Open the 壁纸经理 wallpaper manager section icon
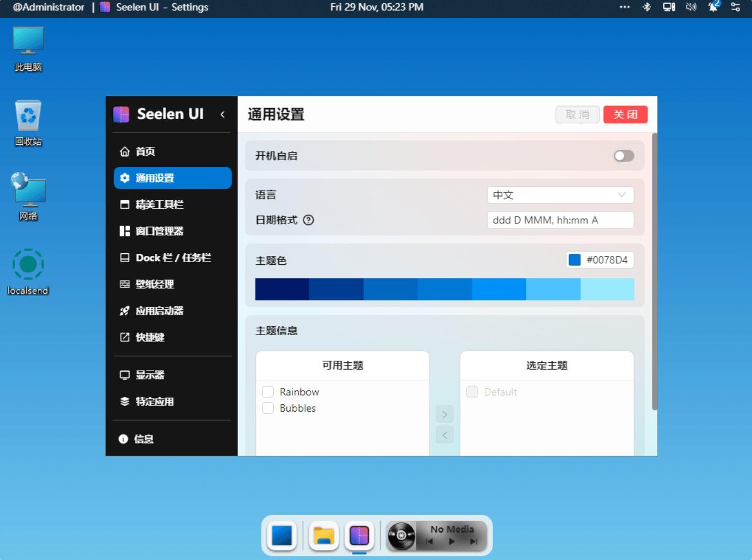Viewport: 752px width, 560px height. tap(124, 284)
